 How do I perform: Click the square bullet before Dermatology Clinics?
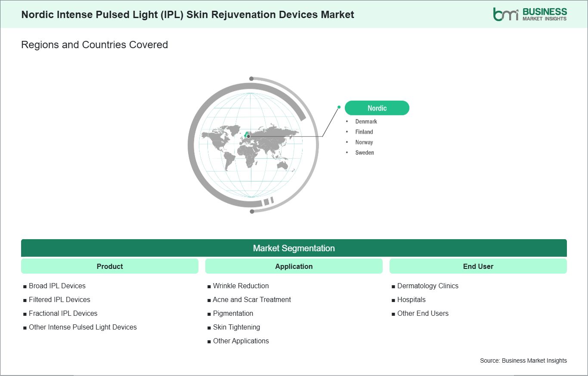point(393,286)
